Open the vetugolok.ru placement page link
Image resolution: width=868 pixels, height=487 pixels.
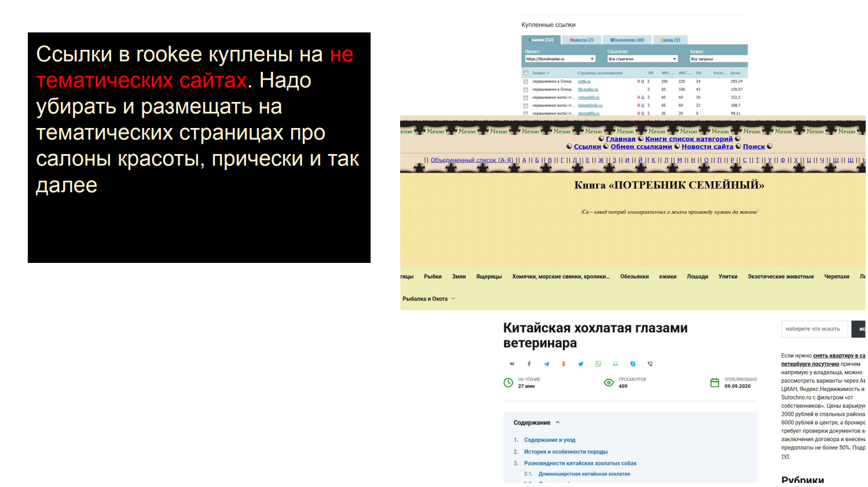(588, 98)
